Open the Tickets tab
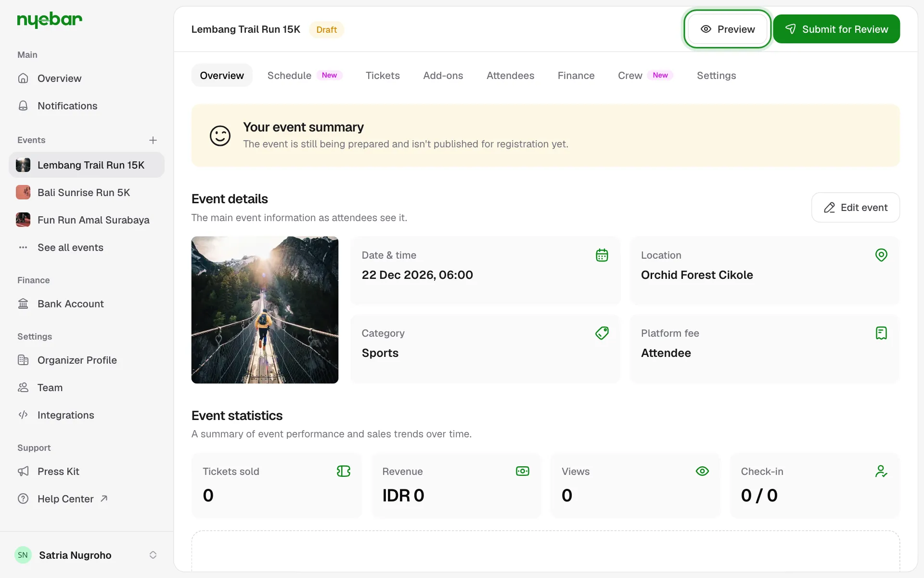This screenshot has width=924, height=578. tap(383, 76)
